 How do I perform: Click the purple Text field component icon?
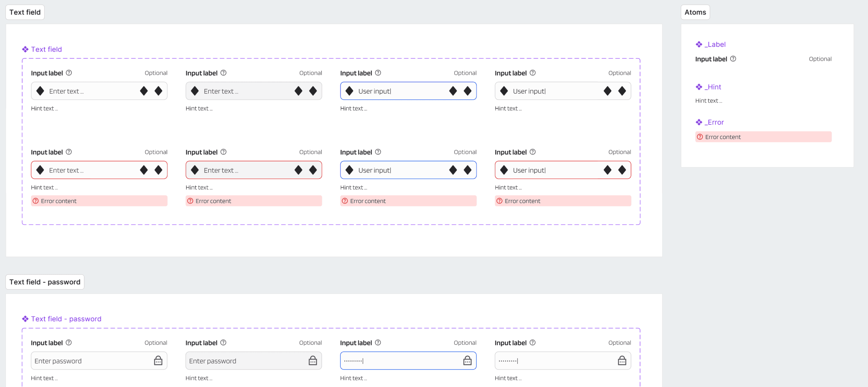(25, 49)
